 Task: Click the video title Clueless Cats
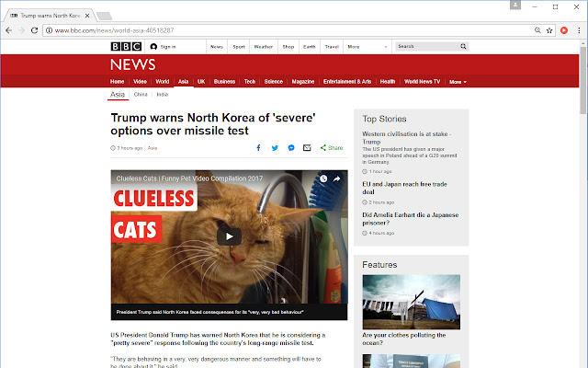[x=189, y=178]
